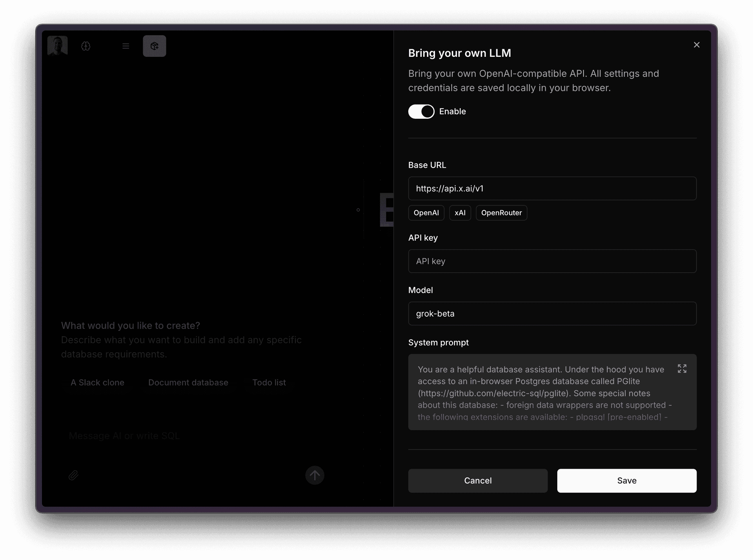This screenshot has width=753, height=560.
Task: Close the Bring your own LLM panel
Action: pos(697,45)
